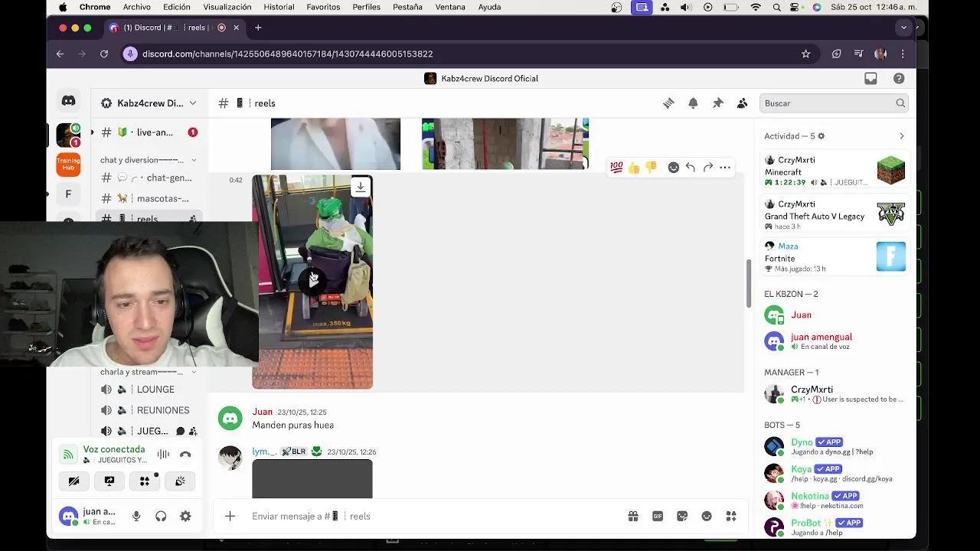Open CrzyMxrti Grand Theft Auto V card
The width and height of the screenshot is (980, 551).
tap(835, 214)
